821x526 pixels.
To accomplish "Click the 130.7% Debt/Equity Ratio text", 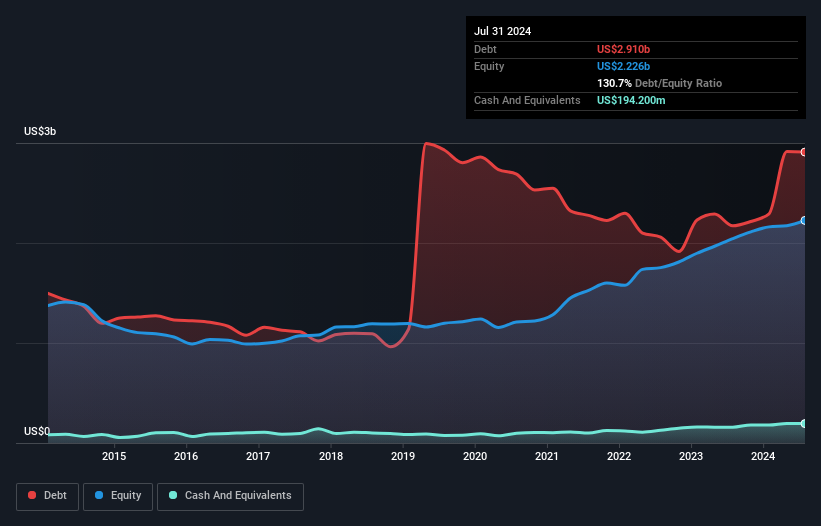I will click(x=660, y=83).
